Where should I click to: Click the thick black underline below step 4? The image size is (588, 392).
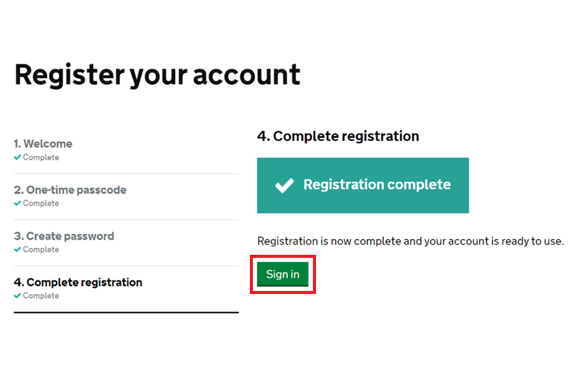(126, 312)
